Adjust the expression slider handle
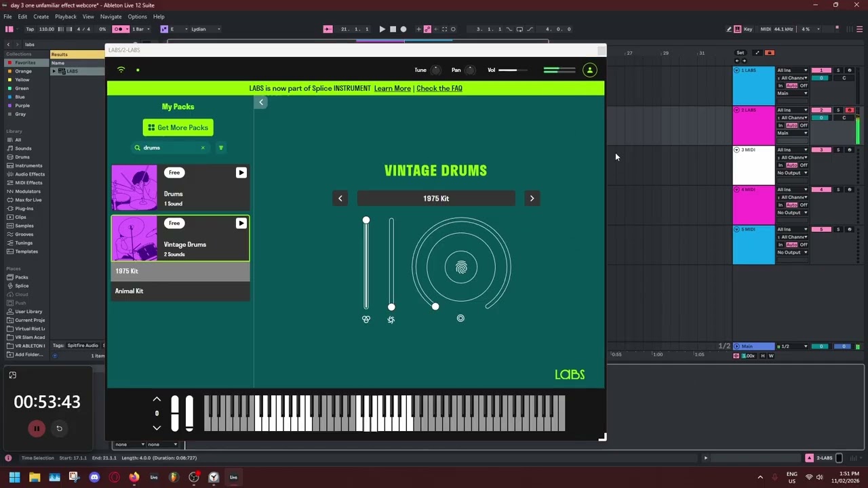The width and height of the screenshot is (868, 488). [x=366, y=220]
